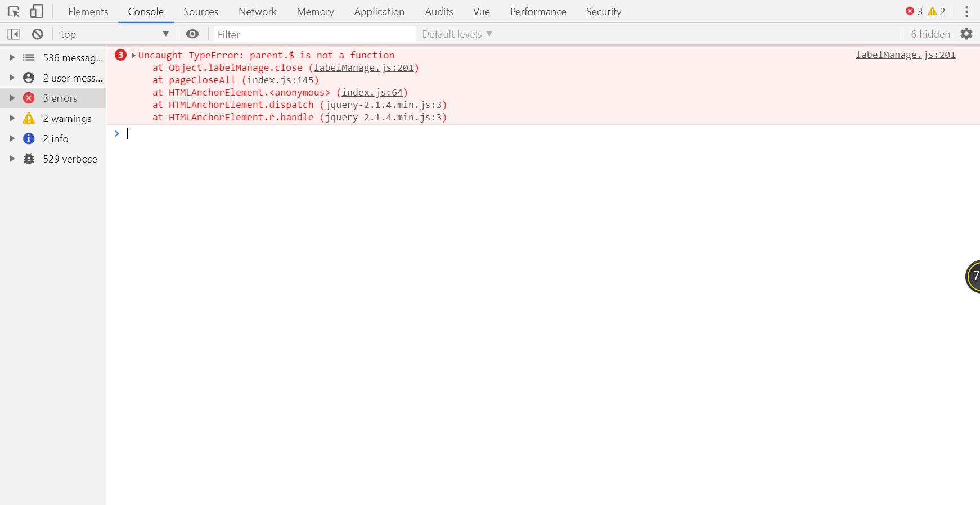980x505 pixels.
Task: Click the repeat count 3 badge on error
Action: [x=120, y=55]
